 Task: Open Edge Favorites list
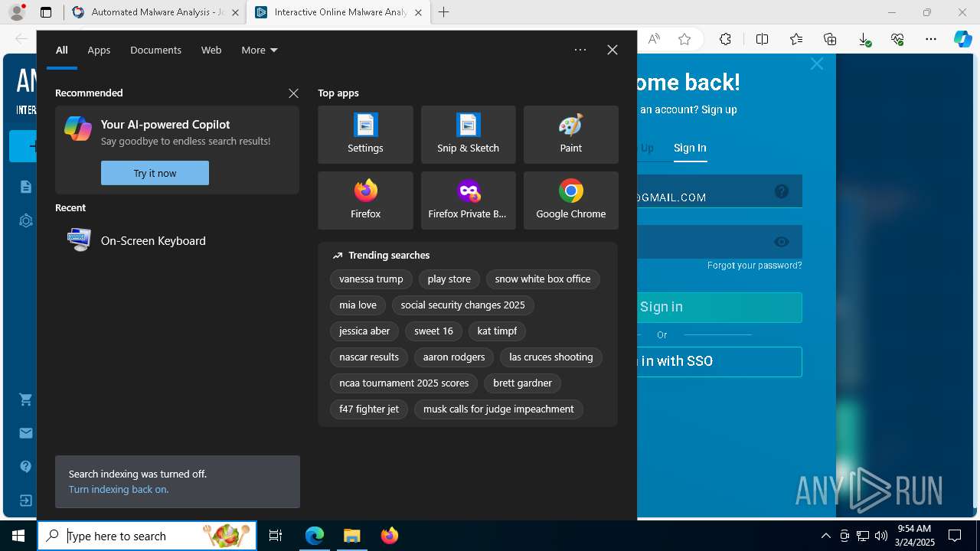pyautogui.click(x=796, y=39)
